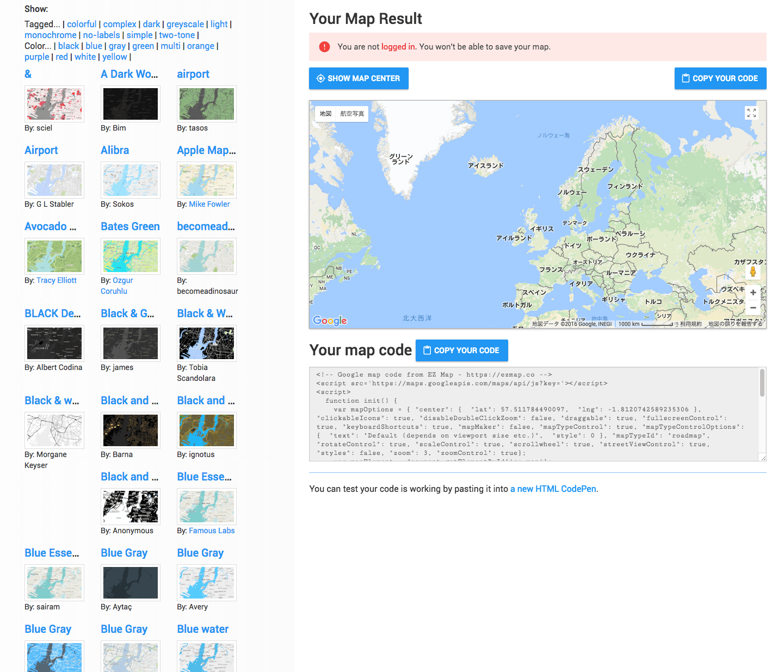Switch the map to 航空写真 satellite view
The image size is (784, 672).
pyautogui.click(x=353, y=113)
